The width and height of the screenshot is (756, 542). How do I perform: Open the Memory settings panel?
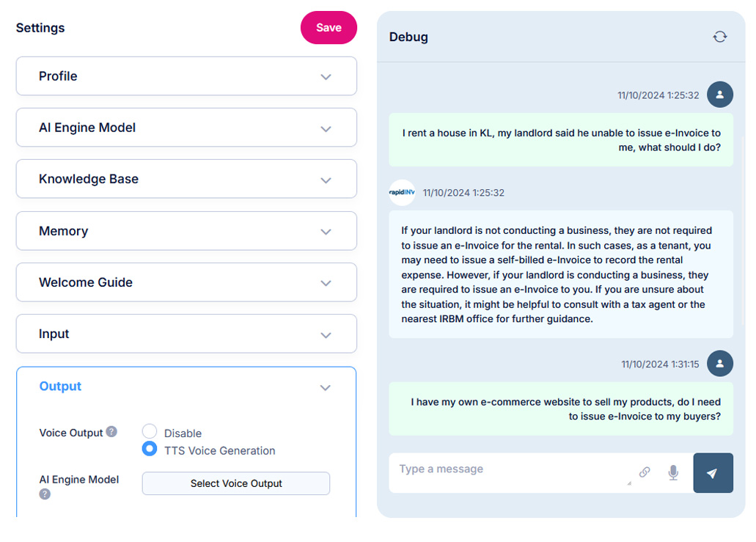(186, 231)
